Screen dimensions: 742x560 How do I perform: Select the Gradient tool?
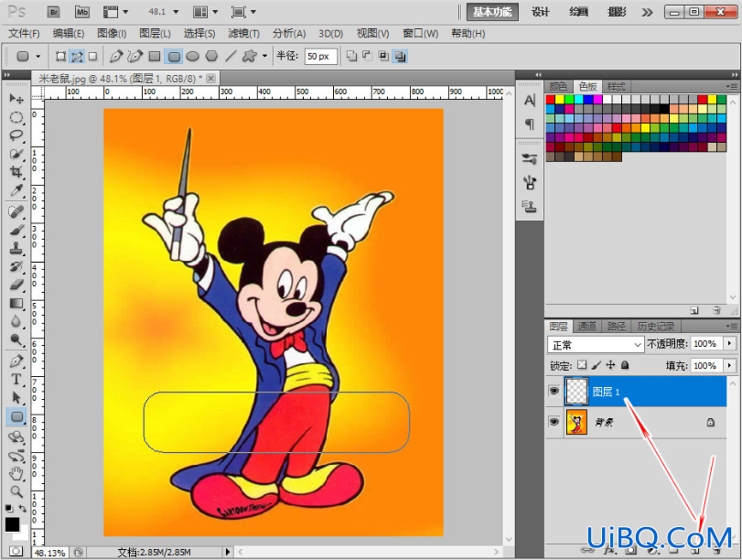(x=16, y=304)
